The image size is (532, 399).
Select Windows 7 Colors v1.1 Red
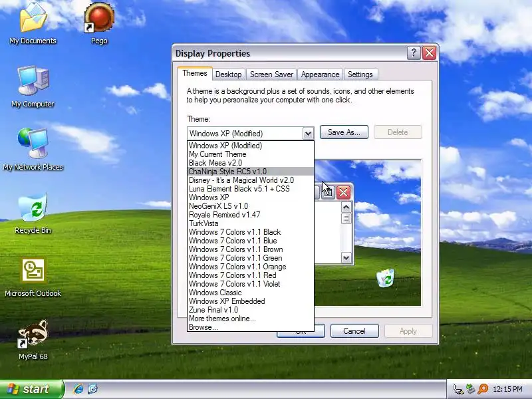pyautogui.click(x=251, y=275)
